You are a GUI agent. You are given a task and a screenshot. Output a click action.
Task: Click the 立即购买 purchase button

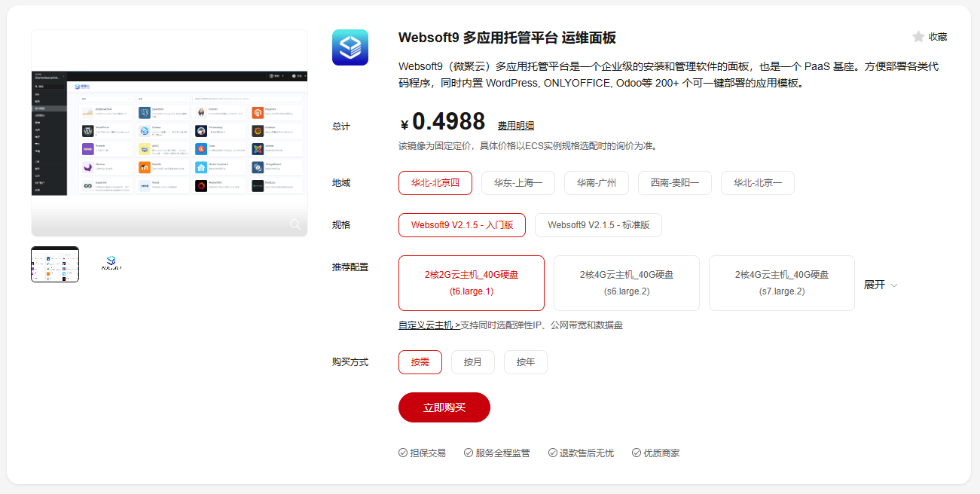pyautogui.click(x=444, y=407)
